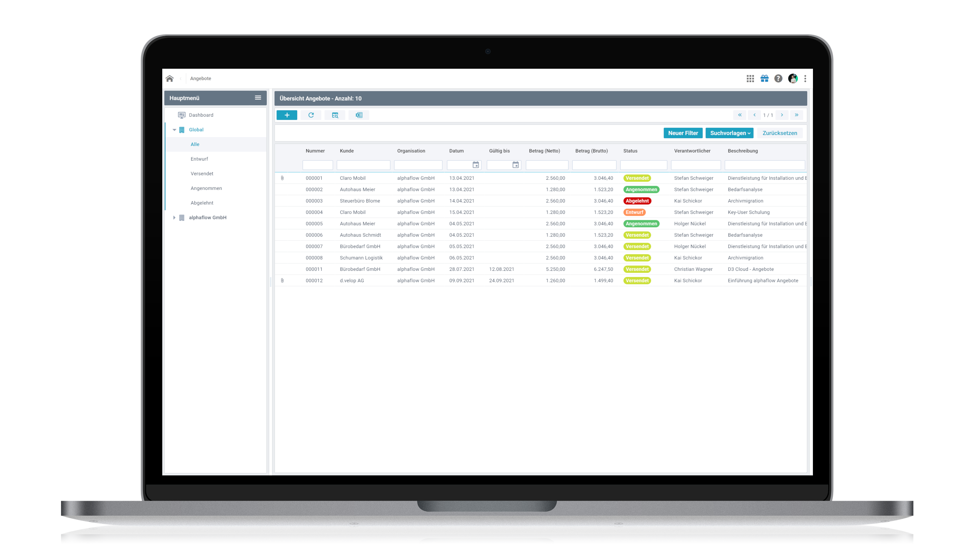Open the search view toolbar icon

[x=335, y=115]
